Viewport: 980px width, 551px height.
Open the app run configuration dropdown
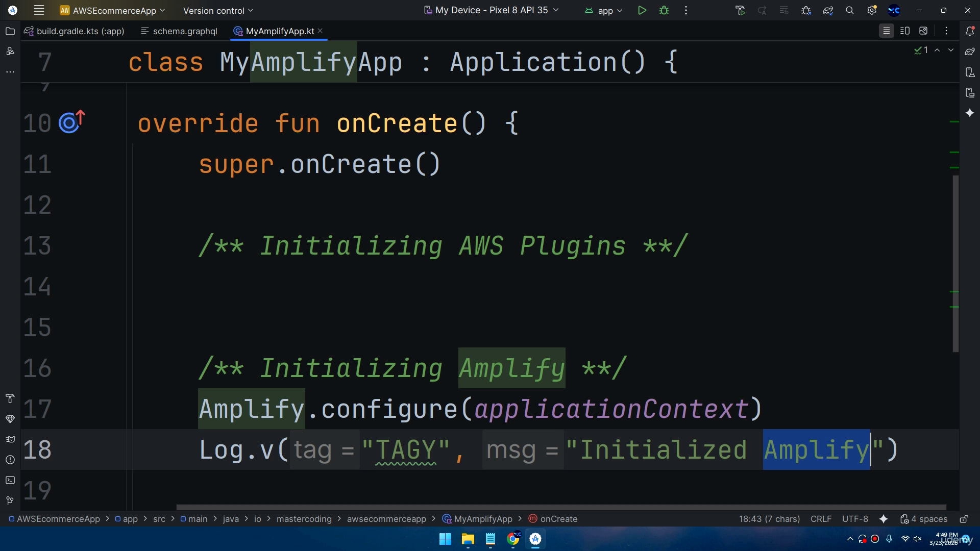[x=604, y=10]
